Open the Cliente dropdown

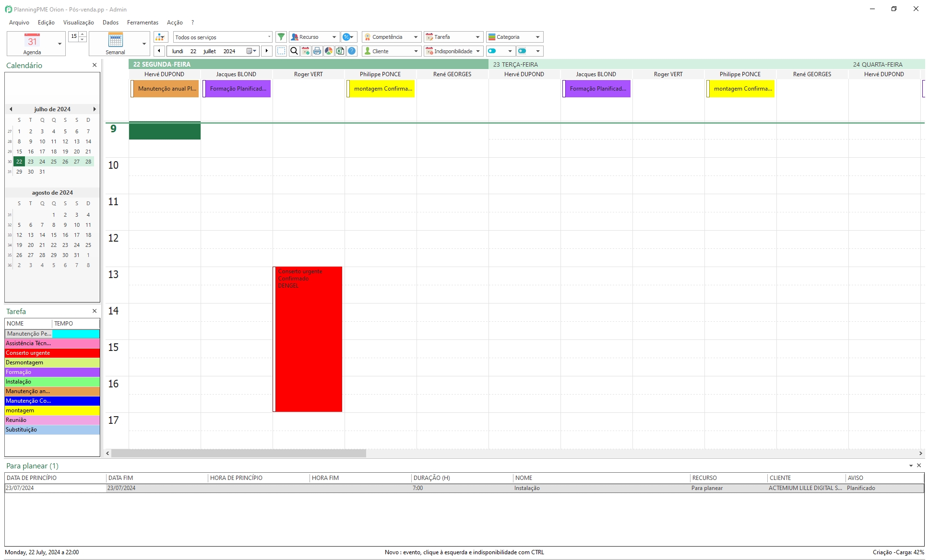tap(391, 51)
